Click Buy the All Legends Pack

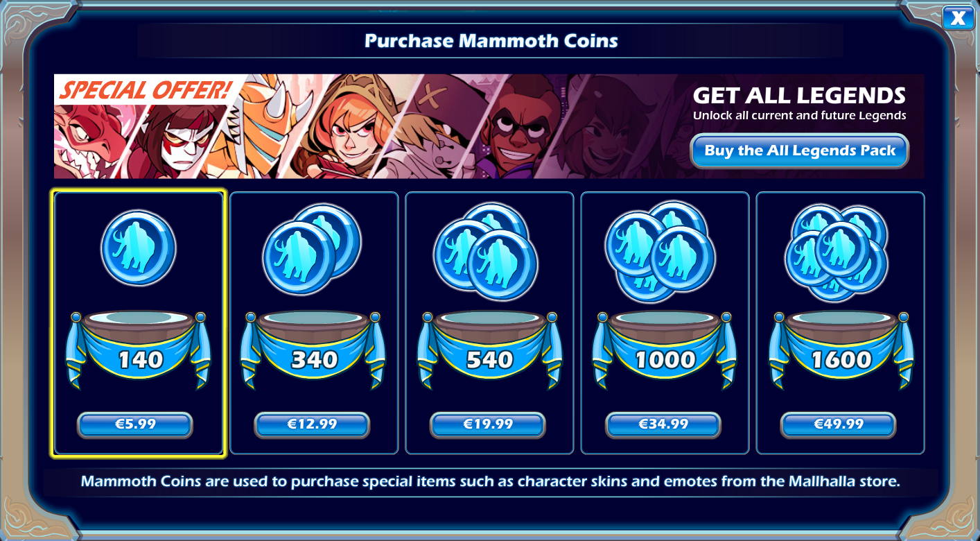800,151
